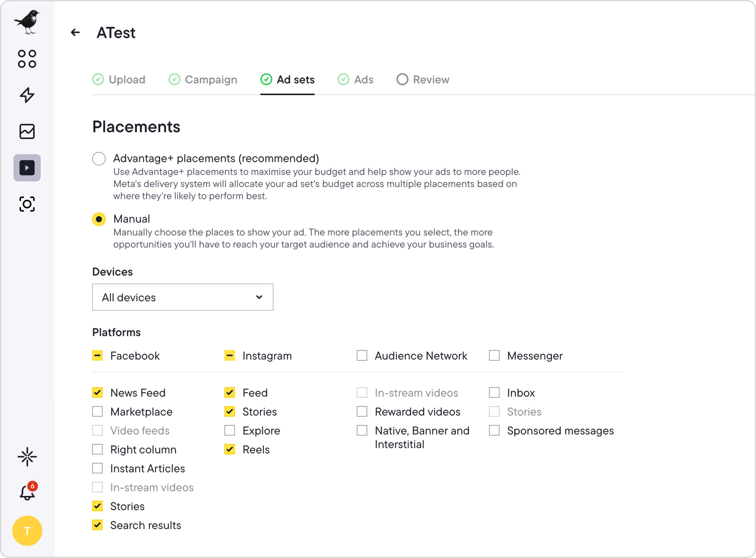This screenshot has height=558, width=756.
Task: Click the sparkle burst sidebar icon
Action: coord(27,457)
